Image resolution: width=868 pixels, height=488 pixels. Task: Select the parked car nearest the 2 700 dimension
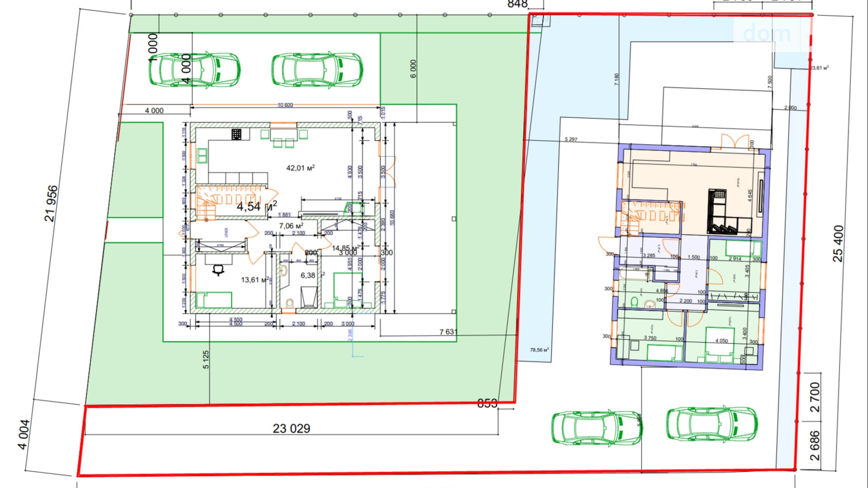click(x=712, y=424)
